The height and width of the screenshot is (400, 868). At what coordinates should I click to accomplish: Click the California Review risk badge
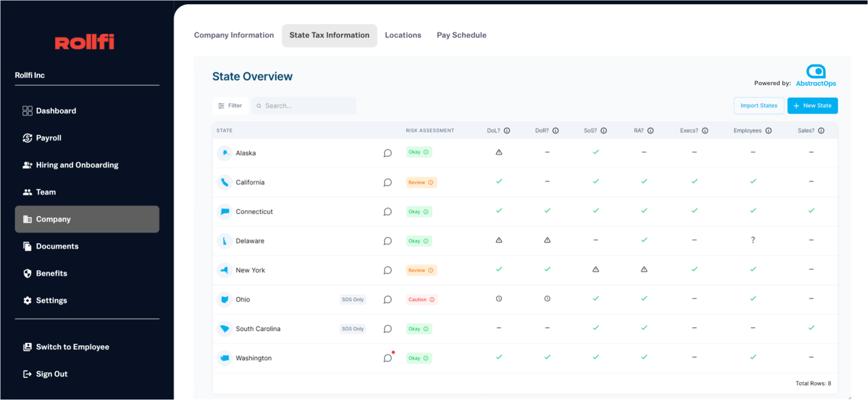point(421,182)
